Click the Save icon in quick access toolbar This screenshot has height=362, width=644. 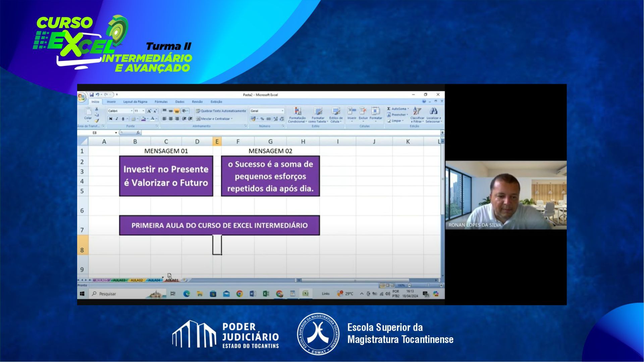(91, 95)
